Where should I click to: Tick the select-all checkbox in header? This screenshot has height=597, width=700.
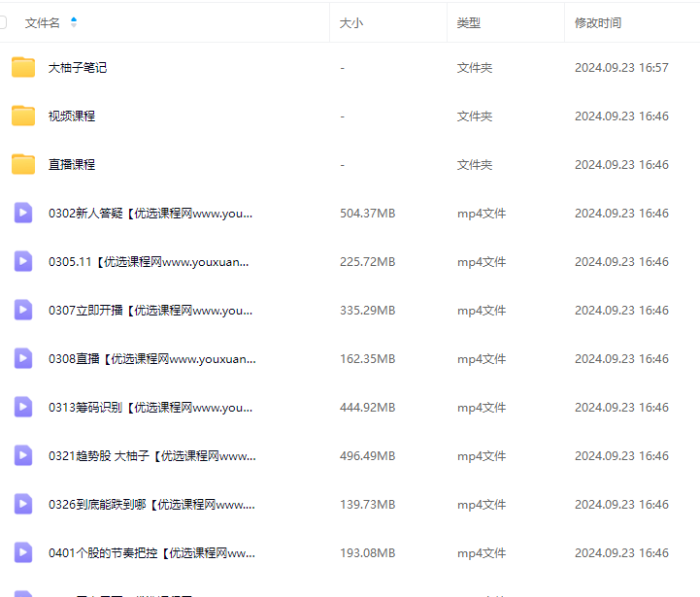[2, 22]
